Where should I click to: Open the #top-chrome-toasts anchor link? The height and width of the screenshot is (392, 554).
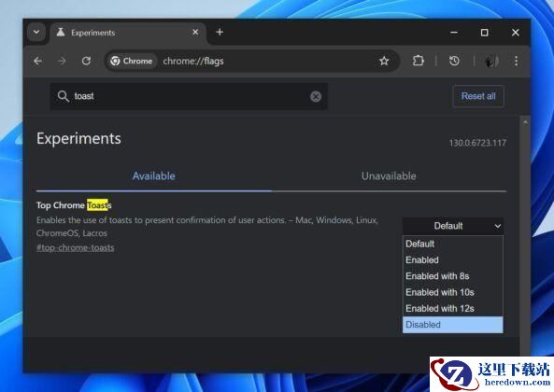point(76,247)
